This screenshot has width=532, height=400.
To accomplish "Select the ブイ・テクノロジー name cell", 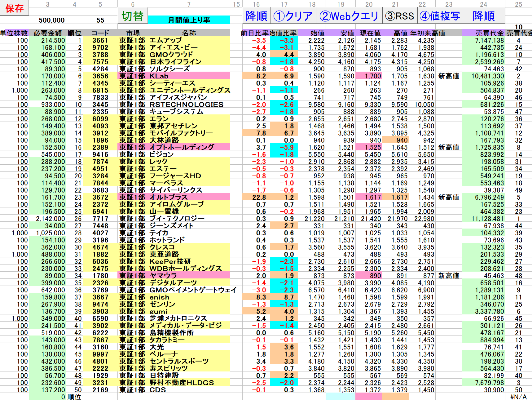I will (x=189, y=219).
